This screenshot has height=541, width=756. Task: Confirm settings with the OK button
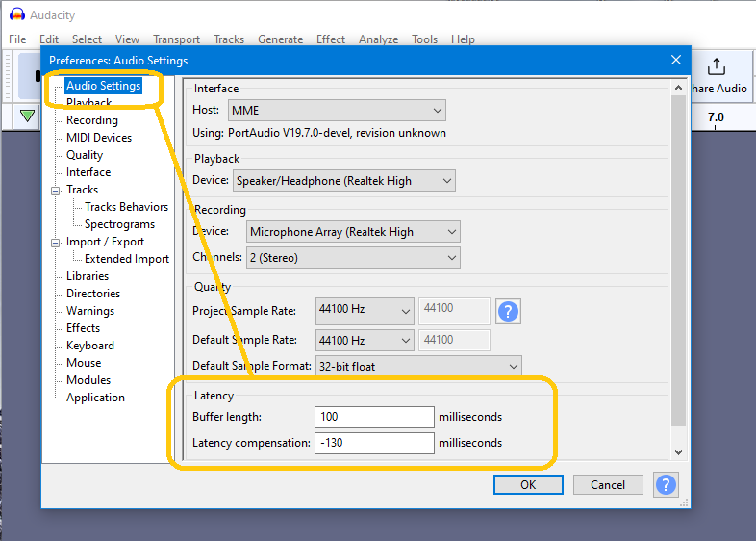click(528, 484)
